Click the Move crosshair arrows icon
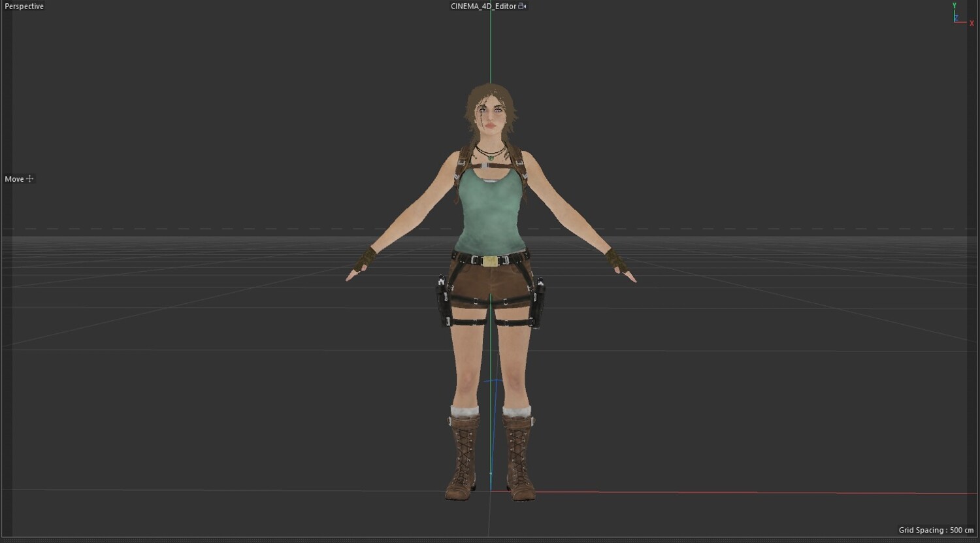Image resolution: width=980 pixels, height=543 pixels. (29, 179)
